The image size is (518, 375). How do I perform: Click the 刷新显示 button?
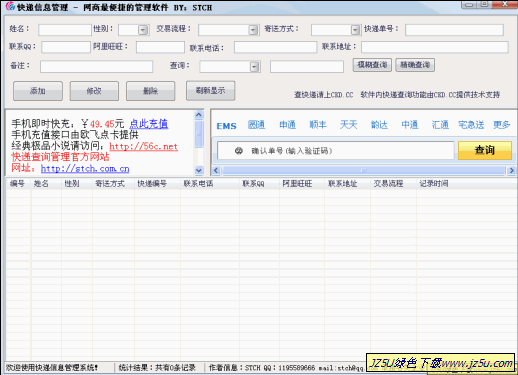(x=210, y=90)
